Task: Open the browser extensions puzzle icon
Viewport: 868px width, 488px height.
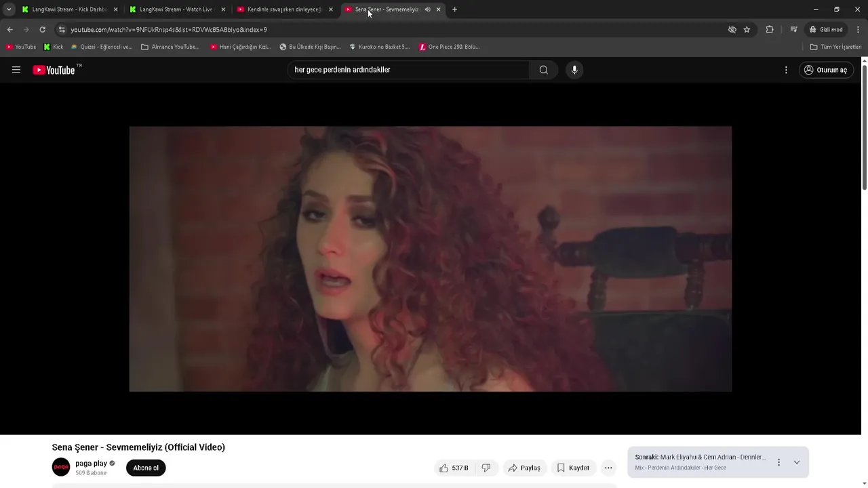Action: (x=770, y=30)
